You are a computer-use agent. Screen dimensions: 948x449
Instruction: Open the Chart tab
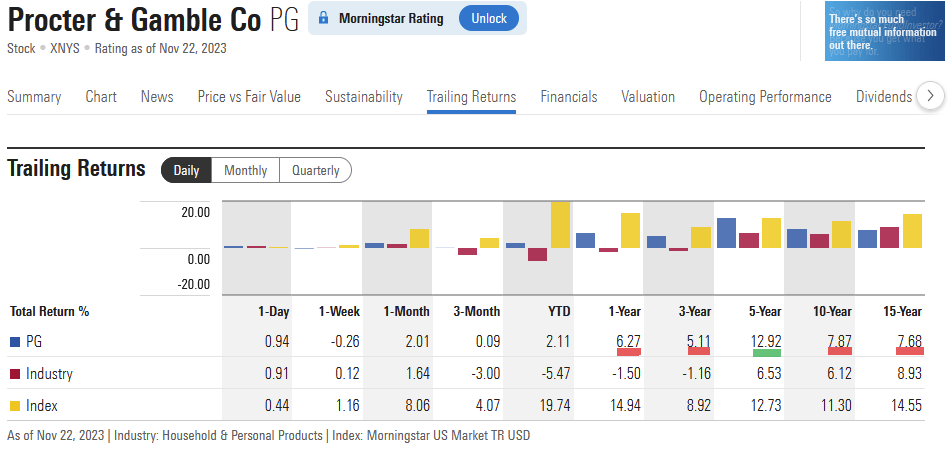click(101, 97)
